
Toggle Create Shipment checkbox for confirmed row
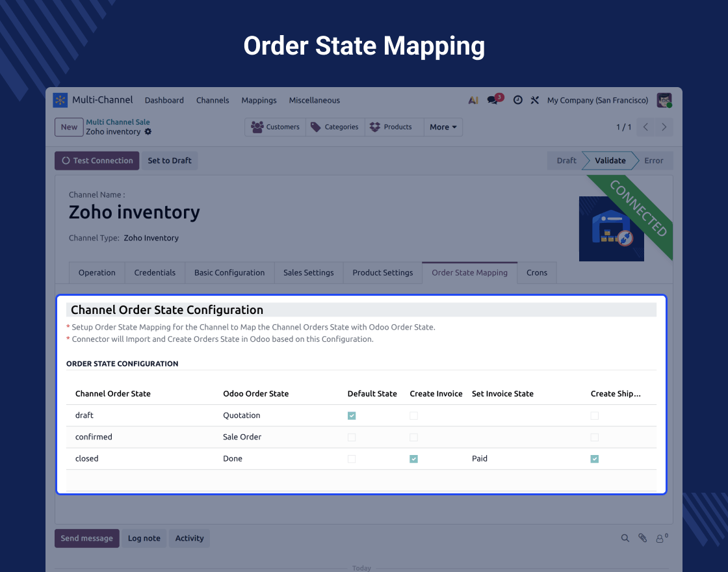[594, 437]
